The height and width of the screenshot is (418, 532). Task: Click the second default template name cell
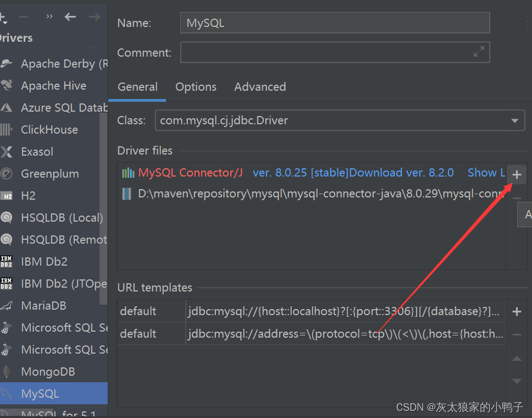[x=151, y=334]
